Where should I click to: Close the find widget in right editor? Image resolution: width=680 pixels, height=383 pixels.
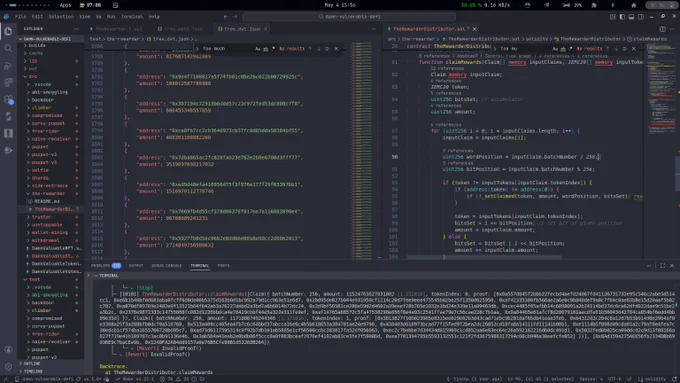tap(634, 49)
